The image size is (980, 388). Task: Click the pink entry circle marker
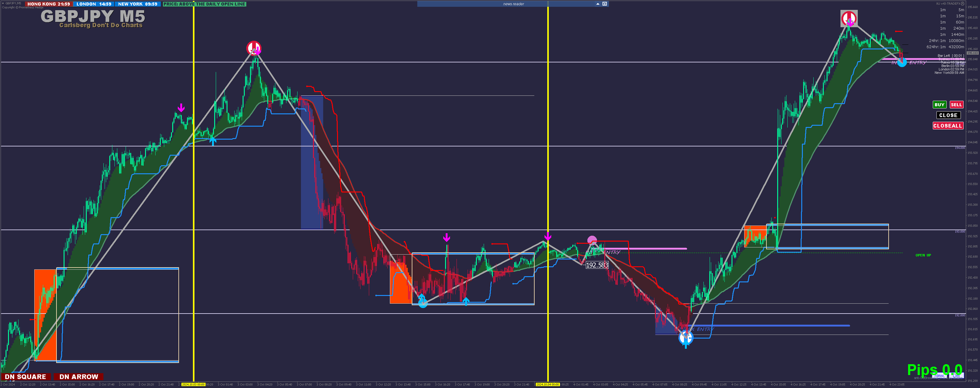tap(592, 240)
